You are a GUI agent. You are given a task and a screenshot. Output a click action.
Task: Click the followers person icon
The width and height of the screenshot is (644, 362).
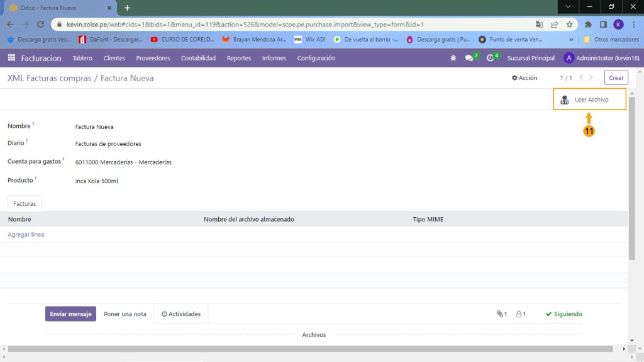coord(521,314)
